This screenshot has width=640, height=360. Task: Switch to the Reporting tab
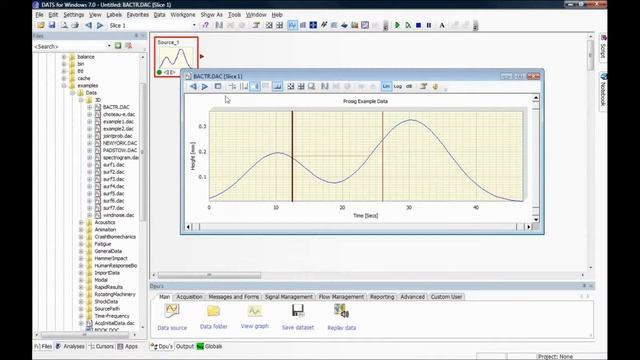pyautogui.click(x=382, y=297)
